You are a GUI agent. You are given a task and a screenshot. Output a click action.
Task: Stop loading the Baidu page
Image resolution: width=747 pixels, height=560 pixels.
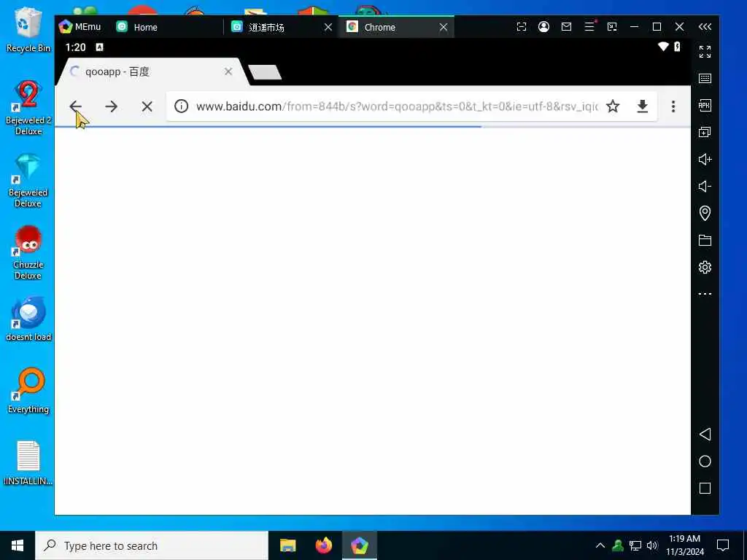pos(147,106)
